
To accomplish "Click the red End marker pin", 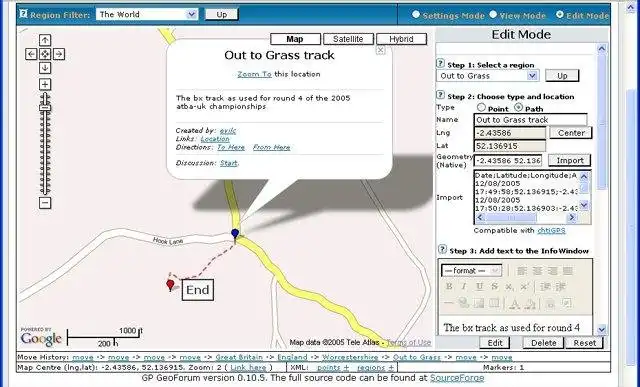I will pos(170,285).
